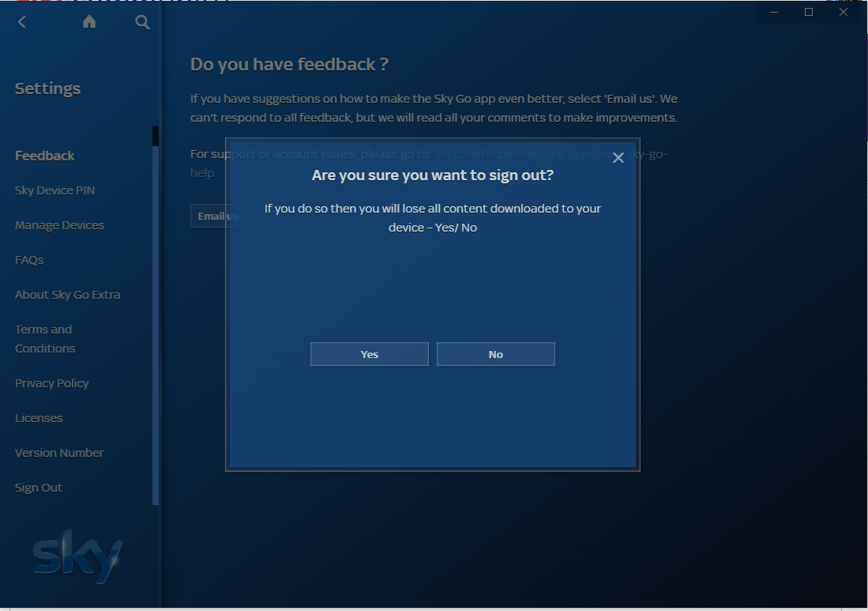Open the FAQs section

point(29,260)
